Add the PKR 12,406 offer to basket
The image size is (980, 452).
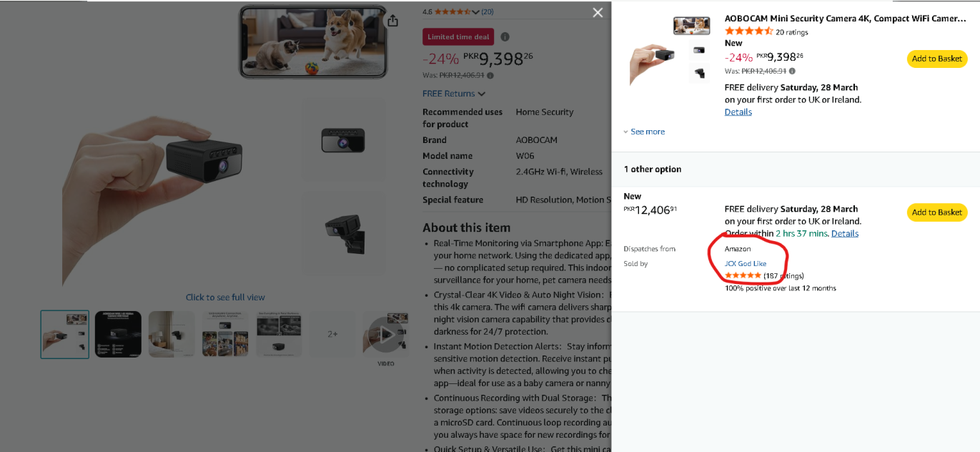click(x=936, y=212)
